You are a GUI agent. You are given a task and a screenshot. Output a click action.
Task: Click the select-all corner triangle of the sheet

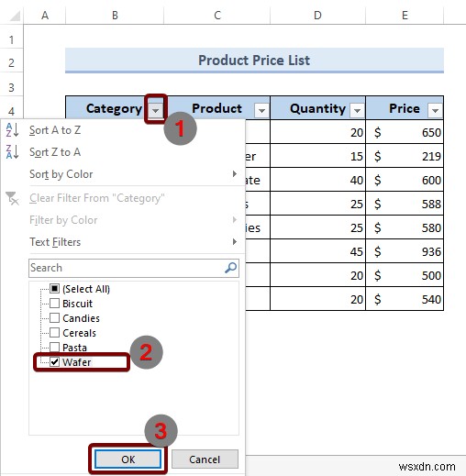[x=15, y=16]
